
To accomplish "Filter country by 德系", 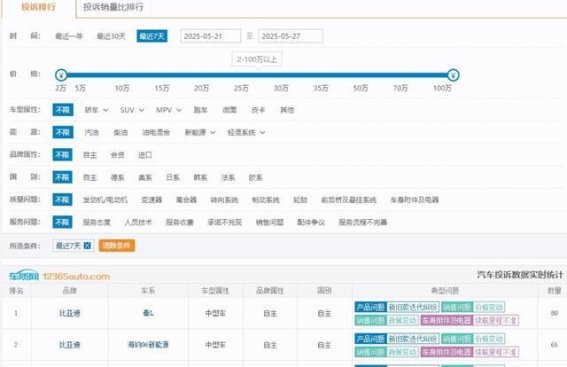I will 118,177.
